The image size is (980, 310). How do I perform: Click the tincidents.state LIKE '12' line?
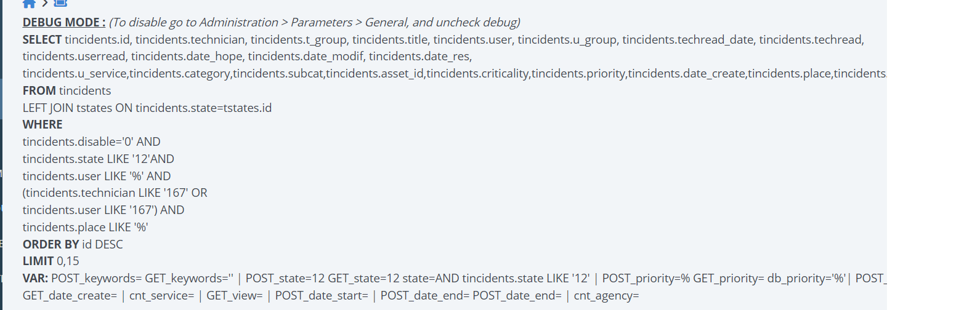coord(99,159)
